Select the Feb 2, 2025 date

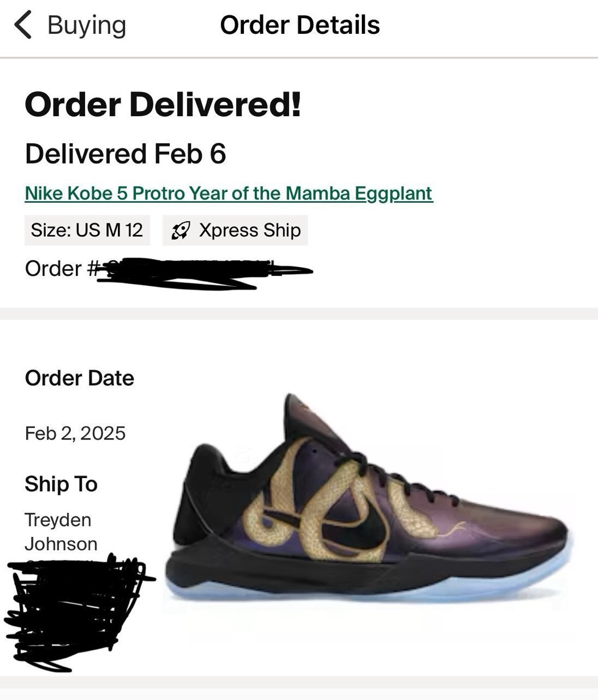coord(75,433)
